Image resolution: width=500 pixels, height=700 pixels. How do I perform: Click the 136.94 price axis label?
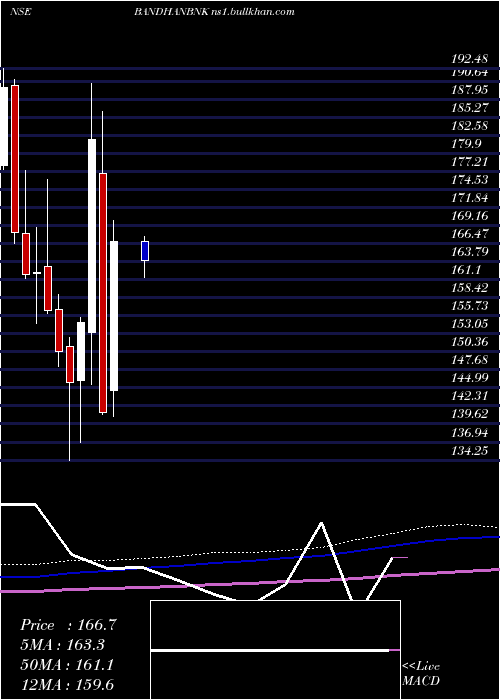[x=469, y=432]
